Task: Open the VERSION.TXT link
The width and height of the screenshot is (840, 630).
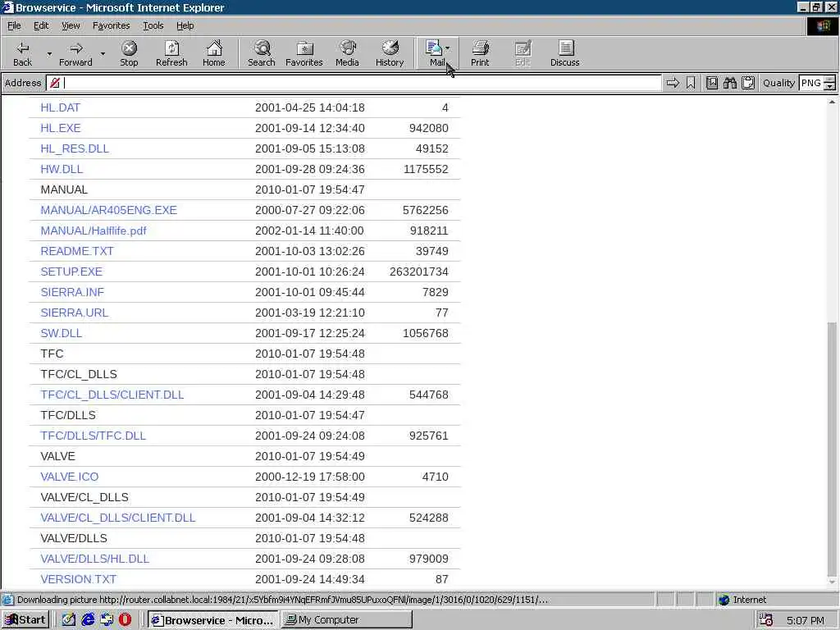Action: tap(78, 580)
